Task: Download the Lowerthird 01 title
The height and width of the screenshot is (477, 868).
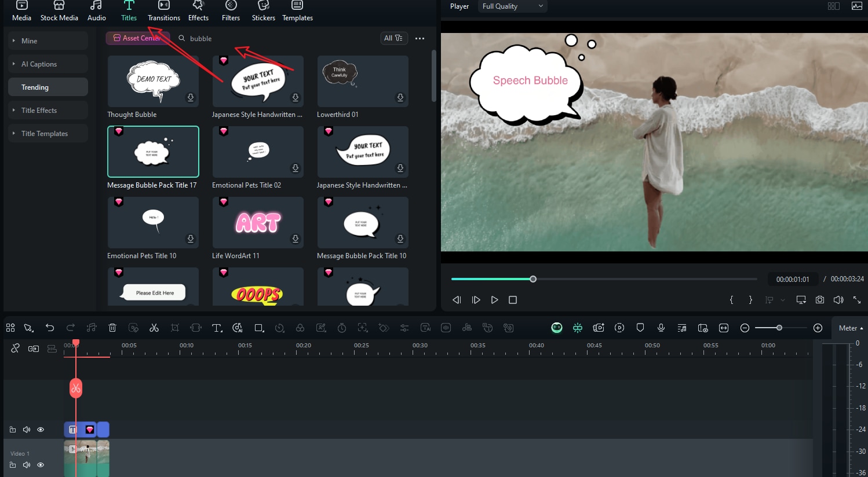Action: pos(400,97)
